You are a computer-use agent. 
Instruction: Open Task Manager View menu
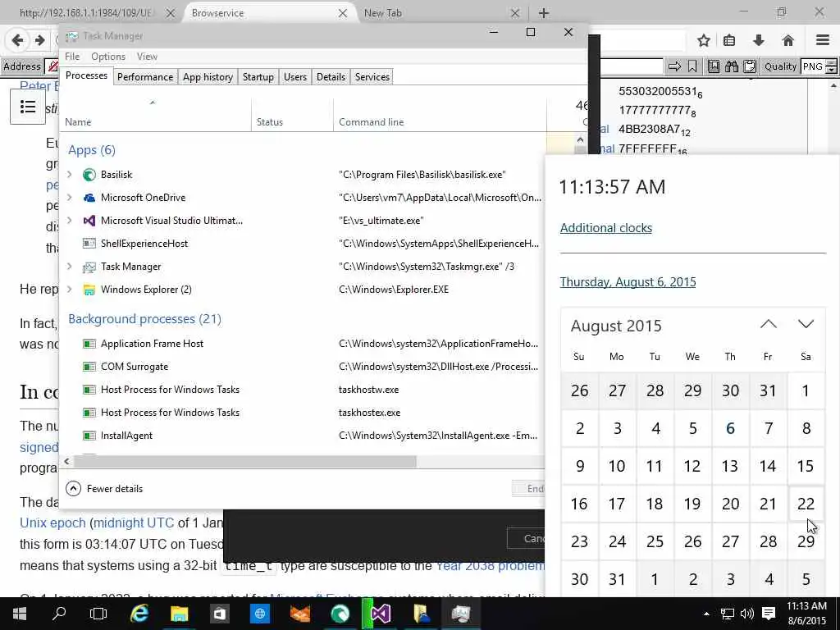pyautogui.click(x=147, y=57)
